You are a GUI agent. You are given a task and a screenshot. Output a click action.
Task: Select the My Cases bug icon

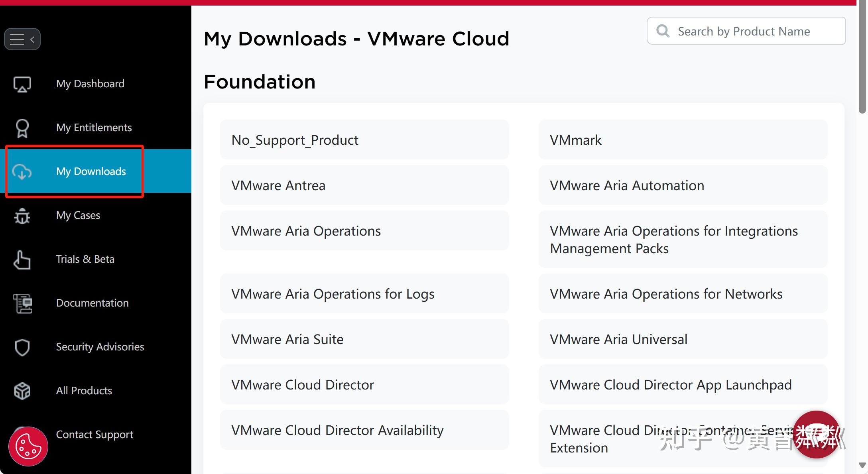22,216
